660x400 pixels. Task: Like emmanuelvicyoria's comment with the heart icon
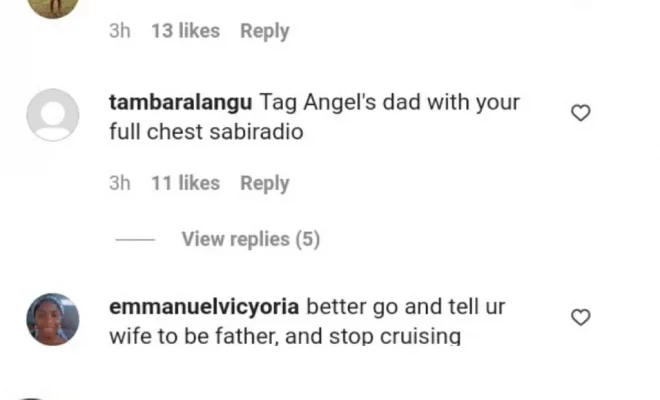[x=581, y=317]
